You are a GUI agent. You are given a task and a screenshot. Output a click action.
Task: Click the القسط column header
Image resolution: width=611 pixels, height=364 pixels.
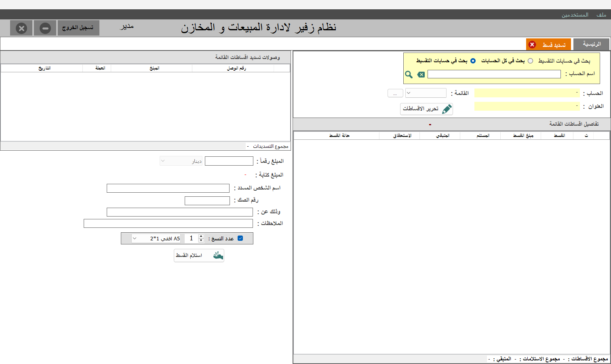tap(559, 136)
